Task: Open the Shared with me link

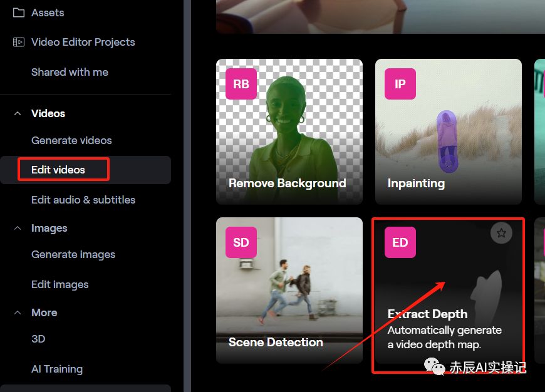Action: point(70,72)
